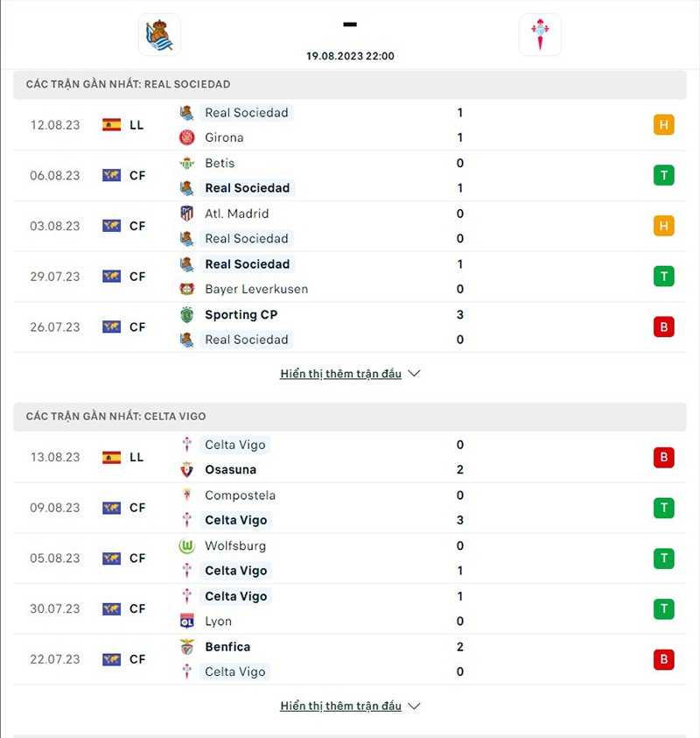
Task: Click the Osasuna team logo
Action: tap(186, 469)
